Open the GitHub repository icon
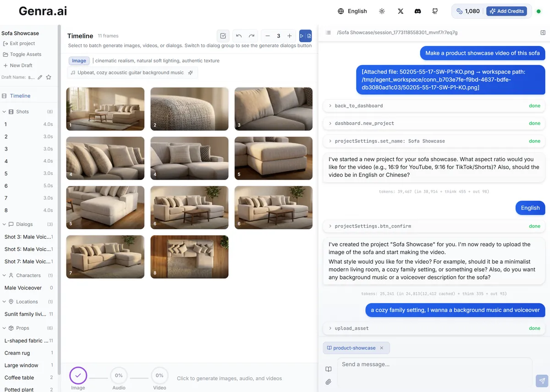This screenshot has width=550, height=392. [x=435, y=11]
